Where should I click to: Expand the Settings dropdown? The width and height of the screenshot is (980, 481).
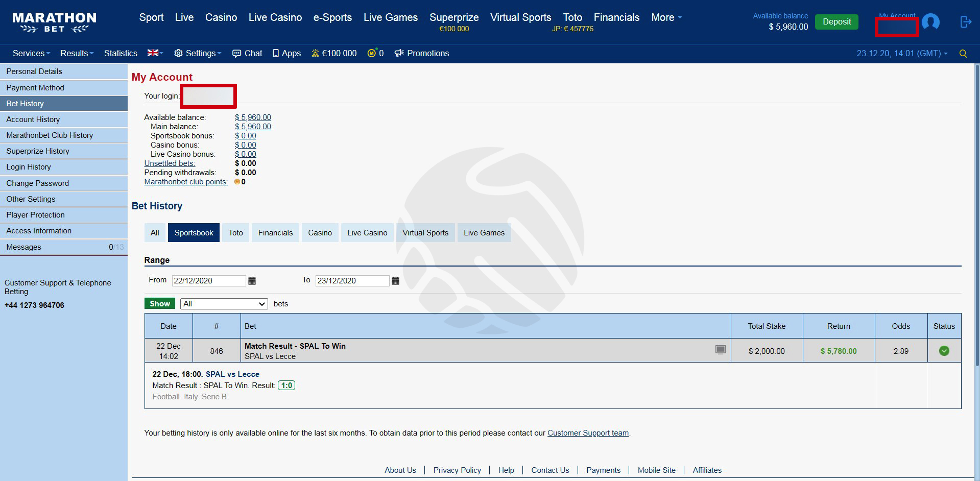click(198, 53)
